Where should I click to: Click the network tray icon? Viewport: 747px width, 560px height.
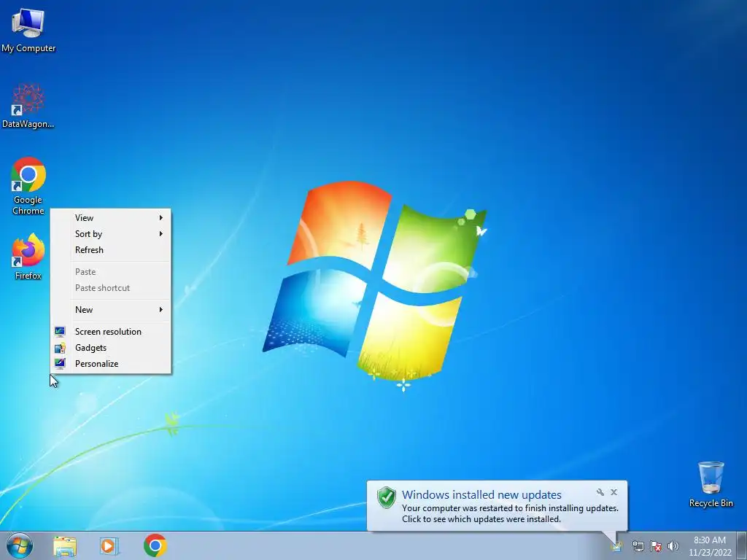[638, 546]
